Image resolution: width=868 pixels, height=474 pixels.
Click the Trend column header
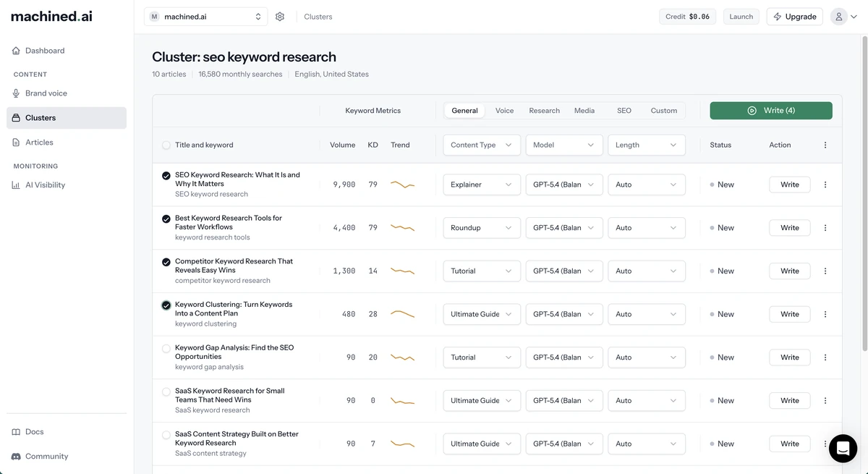[400, 145]
